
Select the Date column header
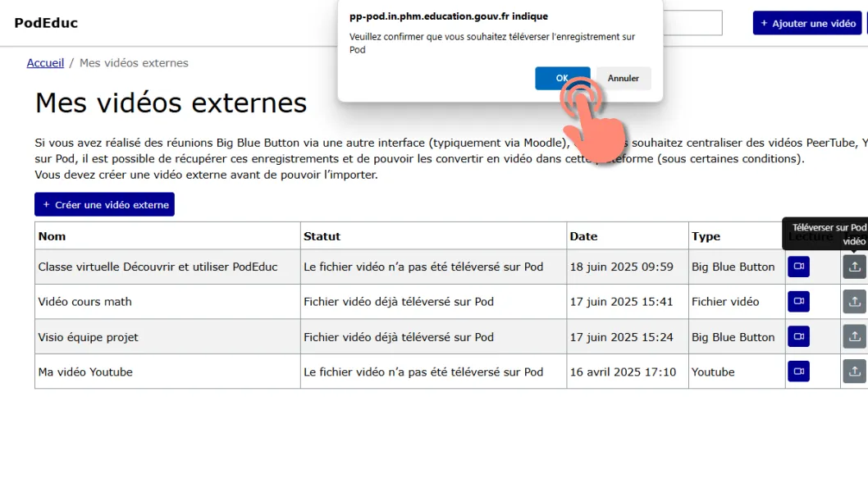click(x=628, y=236)
